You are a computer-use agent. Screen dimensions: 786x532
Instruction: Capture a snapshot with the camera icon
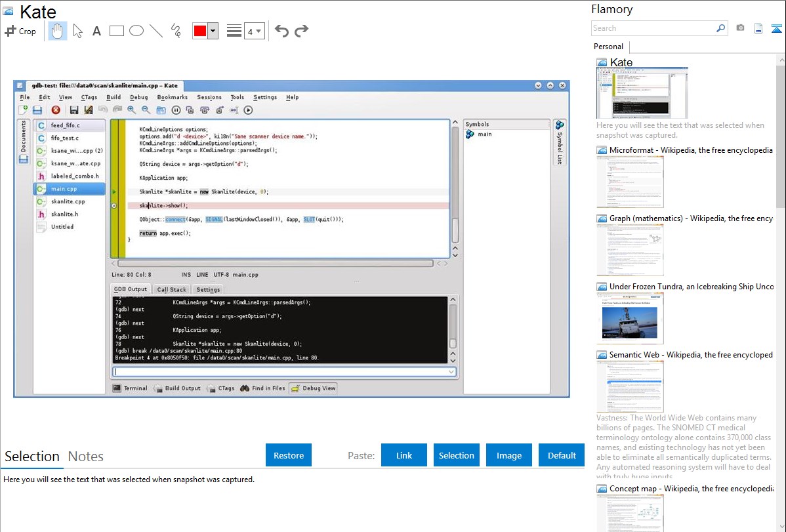tap(740, 28)
